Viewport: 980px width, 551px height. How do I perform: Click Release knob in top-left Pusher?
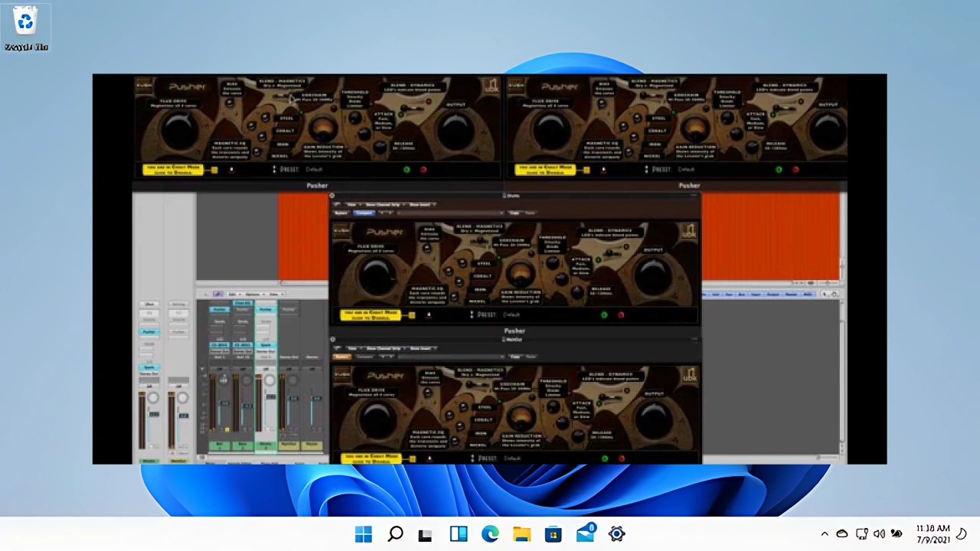(380, 147)
